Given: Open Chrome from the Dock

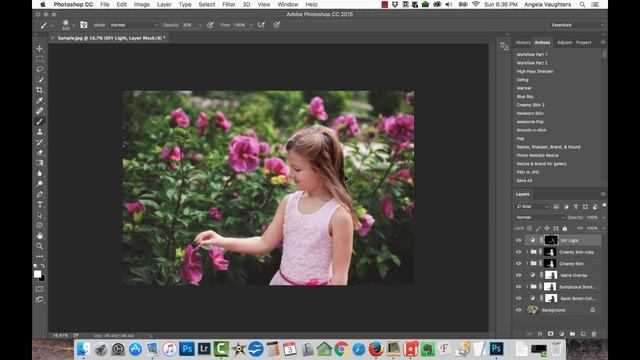Looking at the screenshot, I should (341, 349).
